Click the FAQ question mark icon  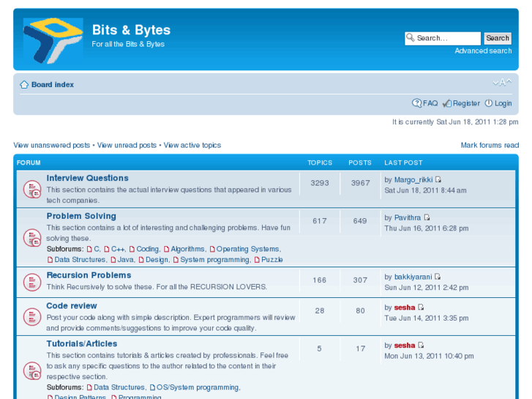(416, 103)
